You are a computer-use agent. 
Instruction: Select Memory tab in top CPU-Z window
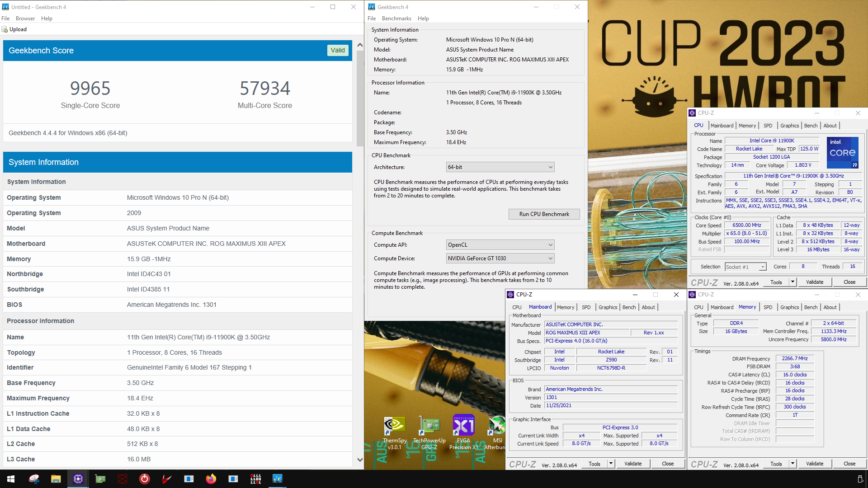pos(747,126)
